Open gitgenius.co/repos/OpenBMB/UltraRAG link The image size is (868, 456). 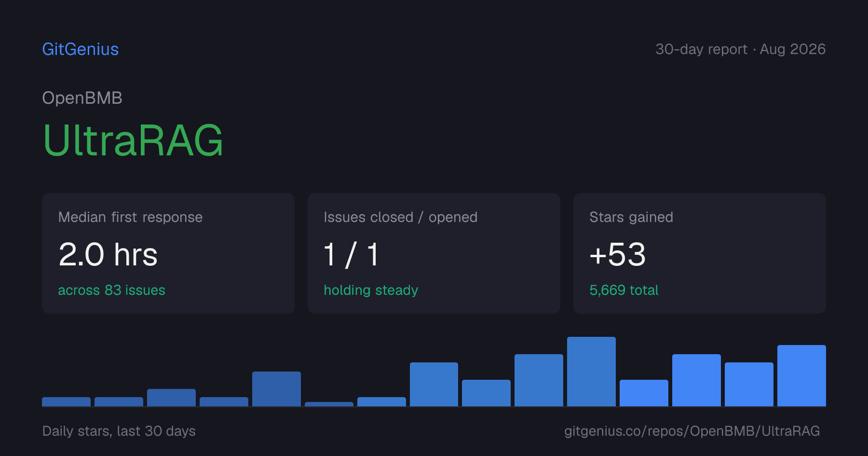click(692, 431)
